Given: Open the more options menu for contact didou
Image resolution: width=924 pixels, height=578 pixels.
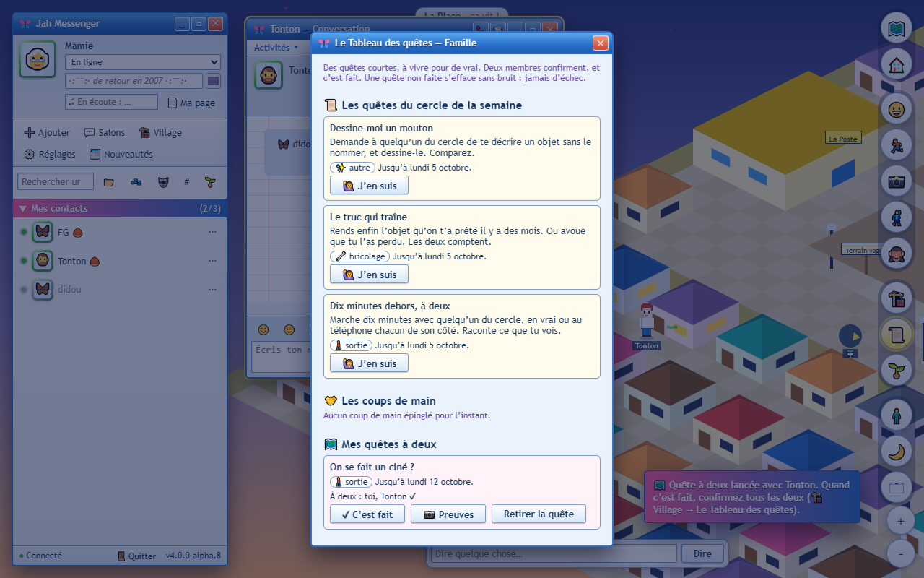Looking at the screenshot, I should click(212, 289).
